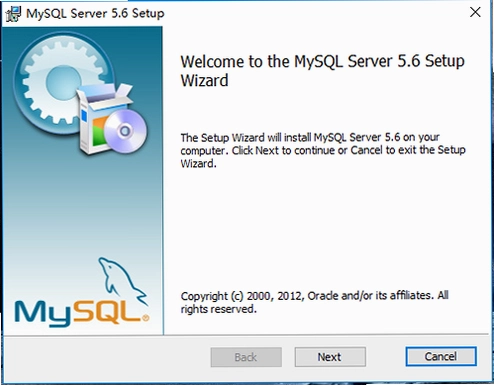Click the Next button to continue
Viewport: 494px width, 385px height.
click(x=330, y=357)
